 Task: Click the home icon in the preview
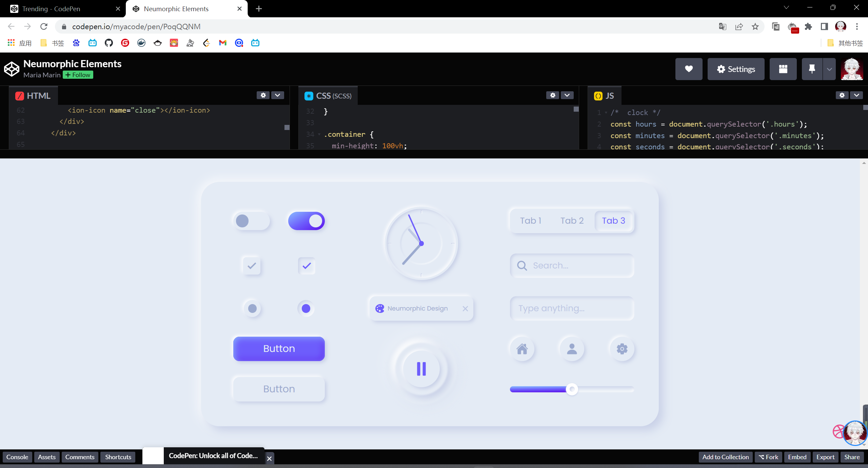click(522, 349)
